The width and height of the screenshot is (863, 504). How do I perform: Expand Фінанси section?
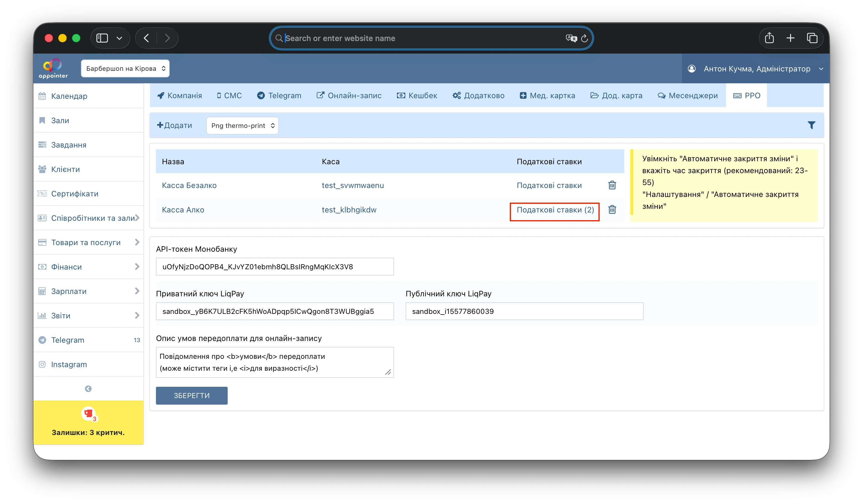point(88,267)
